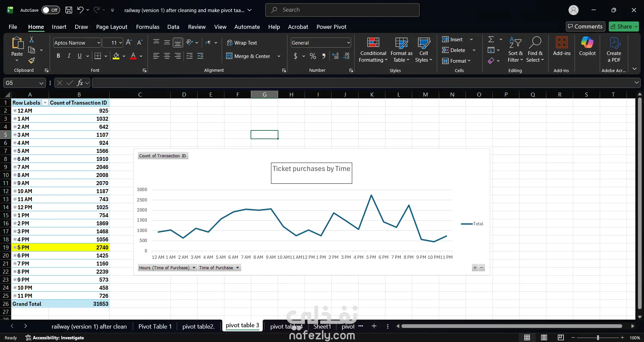
Task: Expand the formula bar
Action: coord(636,82)
